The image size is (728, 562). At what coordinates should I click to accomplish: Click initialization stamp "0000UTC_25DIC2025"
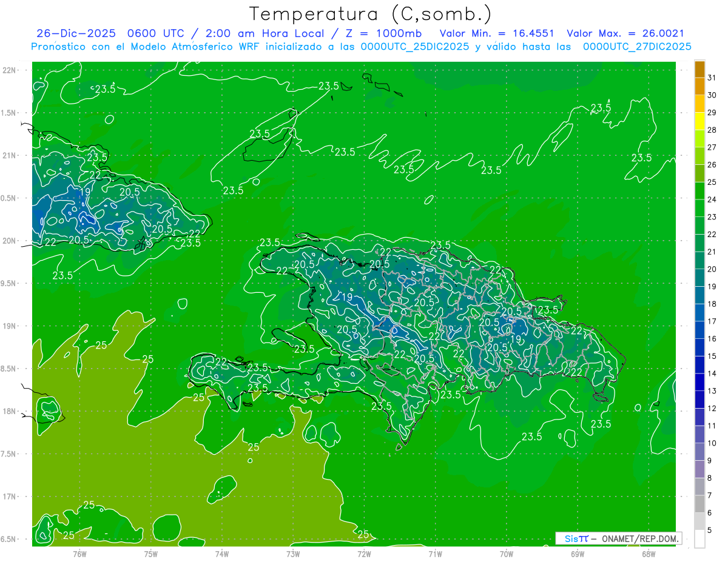pos(414,46)
